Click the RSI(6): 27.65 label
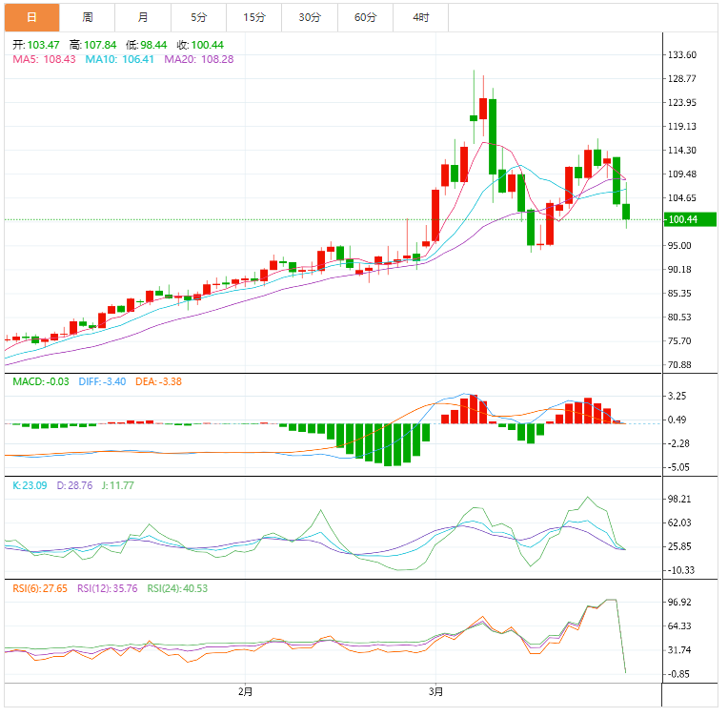728x717 pixels. click(x=42, y=588)
